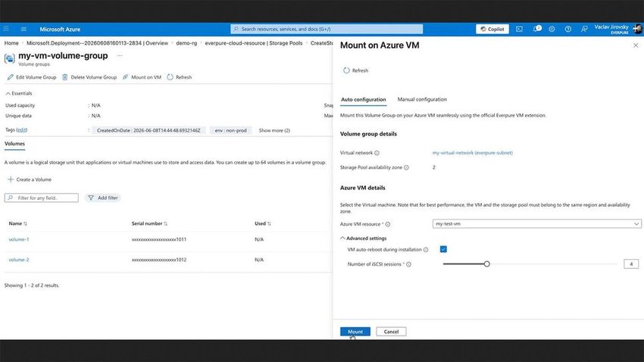The width and height of the screenshot is (644, 362).
Task: Click the Copilot button
Action: [x=492, y=29]
